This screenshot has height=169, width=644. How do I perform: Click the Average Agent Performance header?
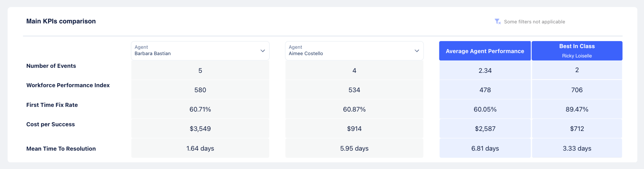click(485, 51)
